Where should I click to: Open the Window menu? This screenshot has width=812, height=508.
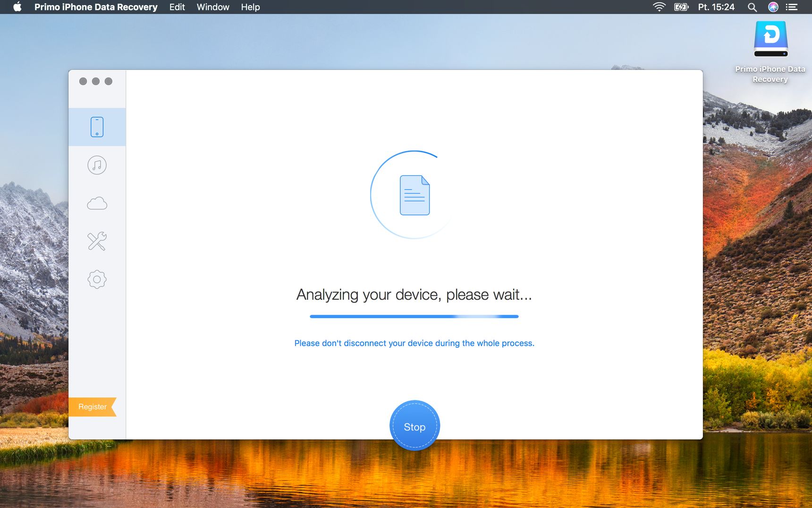pyautogui.click(x=213, y=7)
